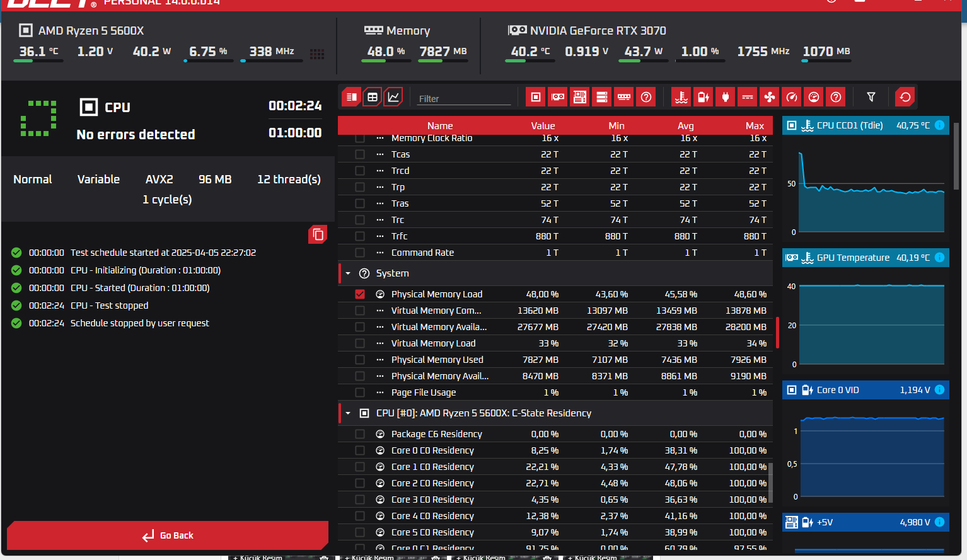967x560 pixels.
Task: Sort the table by Min column
Action: 617,126
